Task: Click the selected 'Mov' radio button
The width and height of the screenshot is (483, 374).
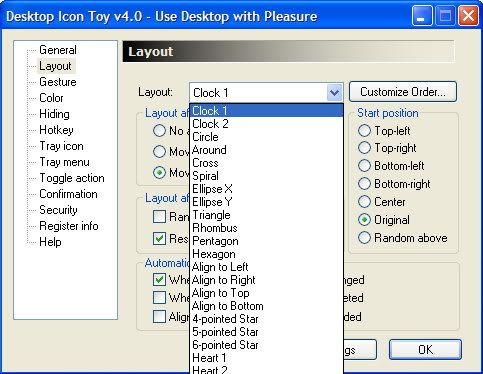Action: [x=159, y=173]
